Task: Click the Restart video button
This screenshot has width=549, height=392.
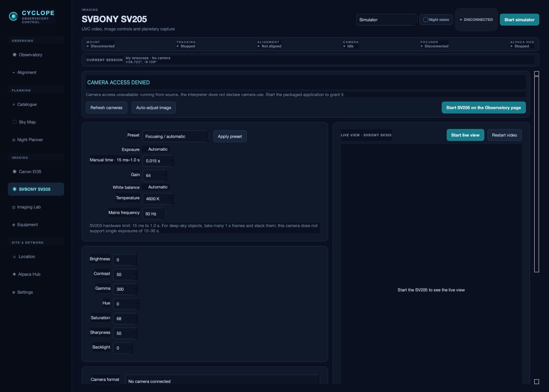Action: point(504,135)
